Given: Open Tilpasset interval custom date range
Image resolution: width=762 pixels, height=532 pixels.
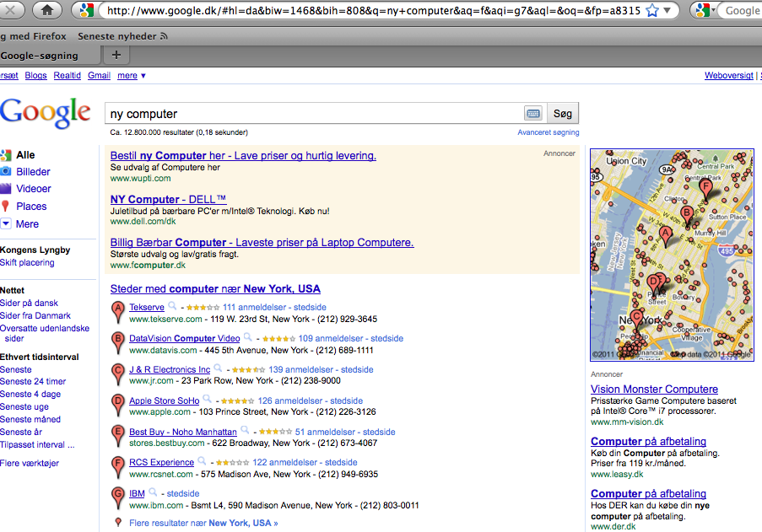Looking at the screenshot, I should [x=37, y=444].
